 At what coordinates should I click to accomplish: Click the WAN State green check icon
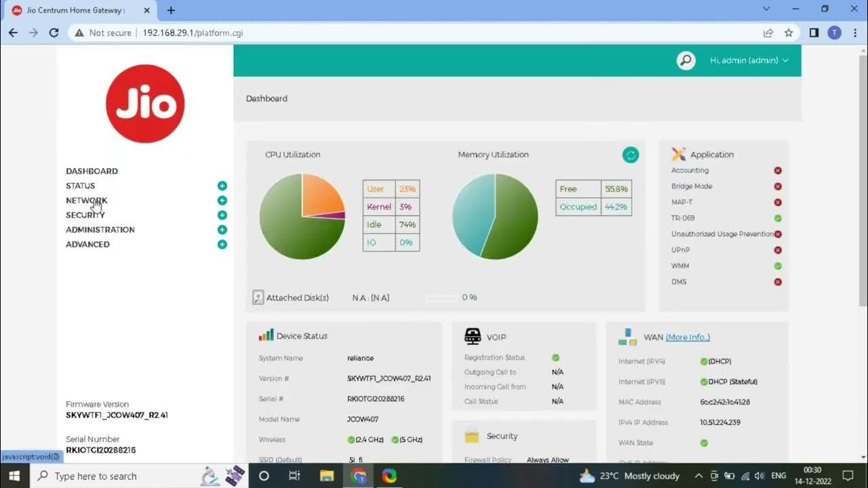[x=704, y=443]
